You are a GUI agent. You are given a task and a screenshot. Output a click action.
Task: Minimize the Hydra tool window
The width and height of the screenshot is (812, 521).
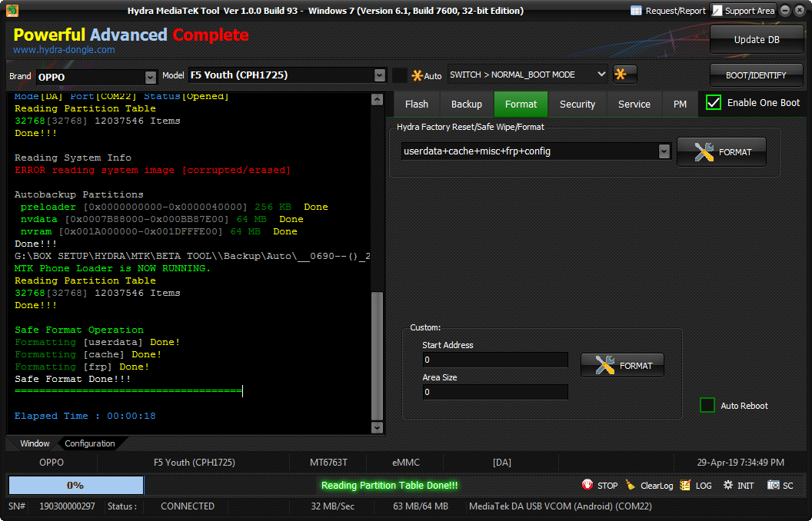click(785, 10)
